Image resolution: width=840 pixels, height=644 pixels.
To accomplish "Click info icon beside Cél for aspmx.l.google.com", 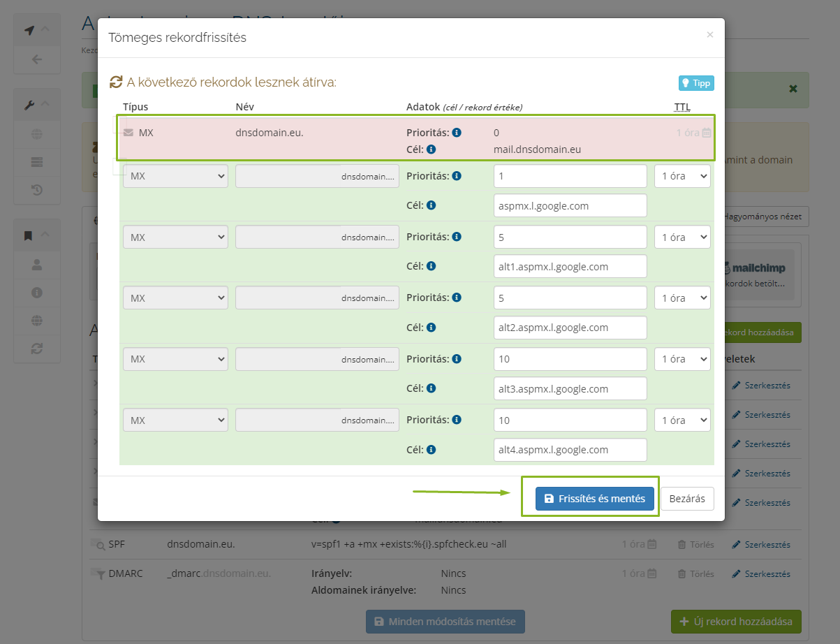I will coord(431,205).
